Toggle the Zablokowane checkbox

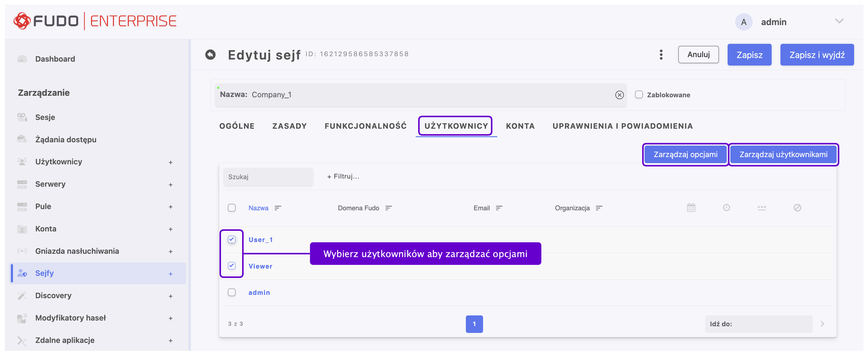639,95
